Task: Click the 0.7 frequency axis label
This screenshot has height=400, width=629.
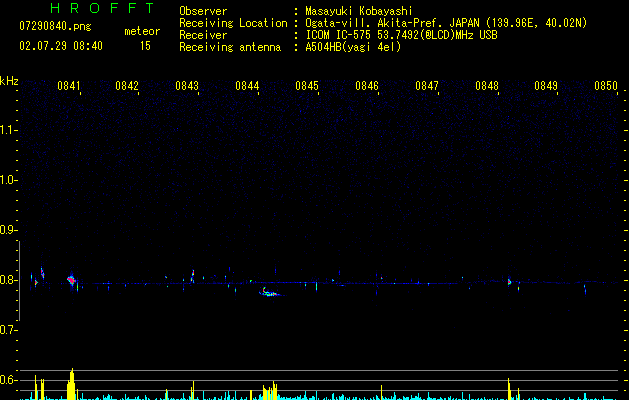Action: [7, 330]
